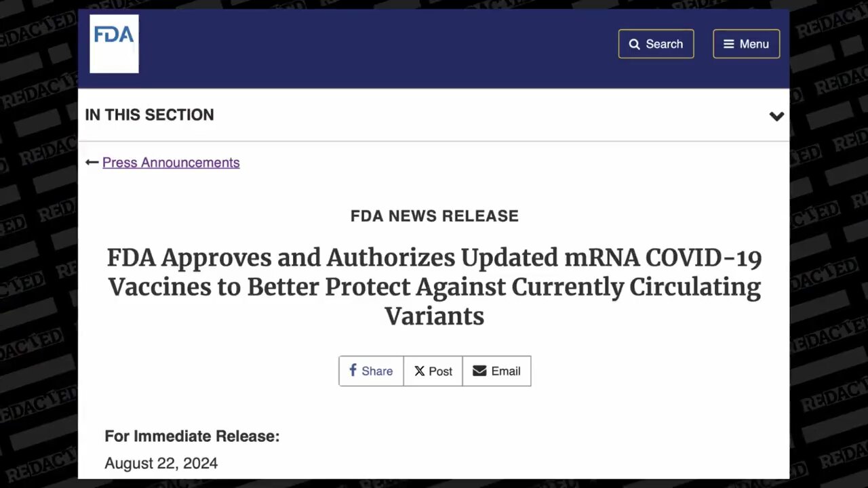Click the Share button text
Image resolution: width=868 pixels, height=488 pixels.
[x=377, y=371]
